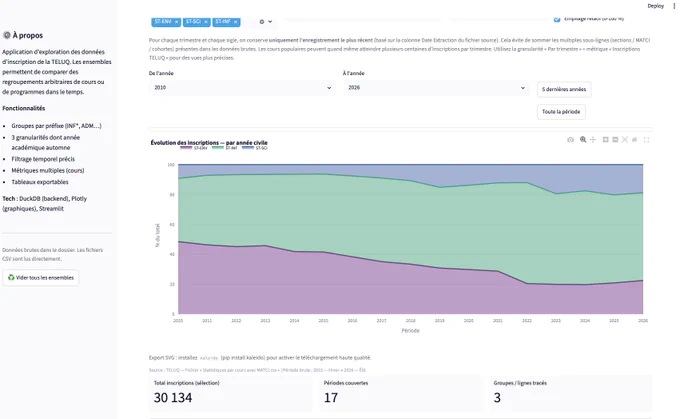Click the 'Export SVG' kaleido note
Viewport: 680px width, 419px height.
click(260, 358)
